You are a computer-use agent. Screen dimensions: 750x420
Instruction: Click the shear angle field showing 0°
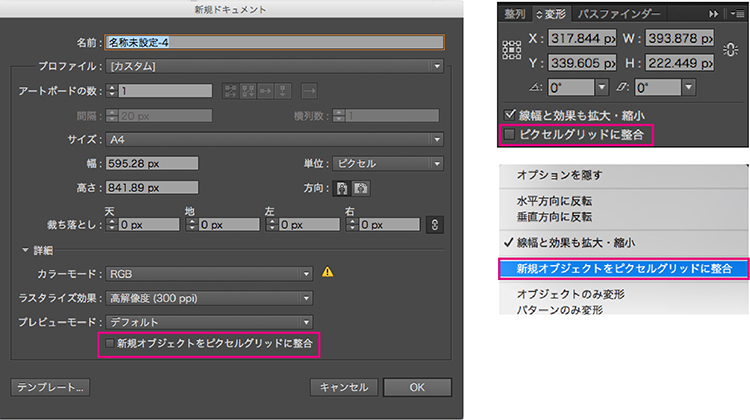click(x=658, y=87)
